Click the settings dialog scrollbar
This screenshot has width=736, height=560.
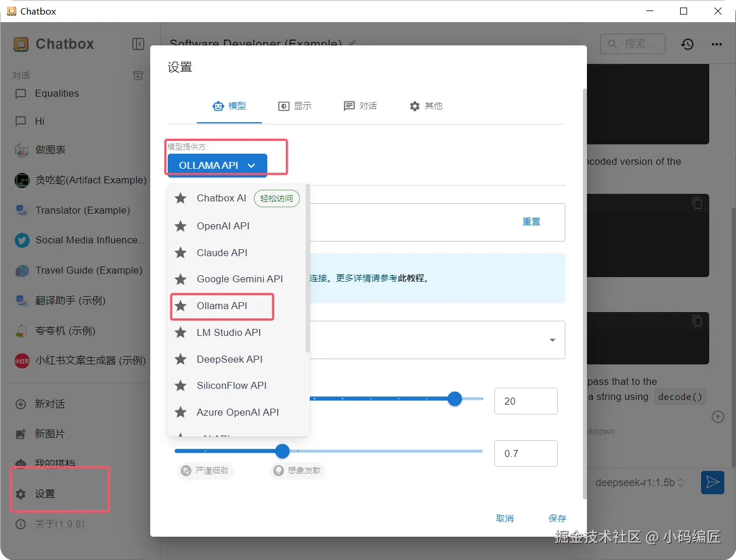coord(585,294)
